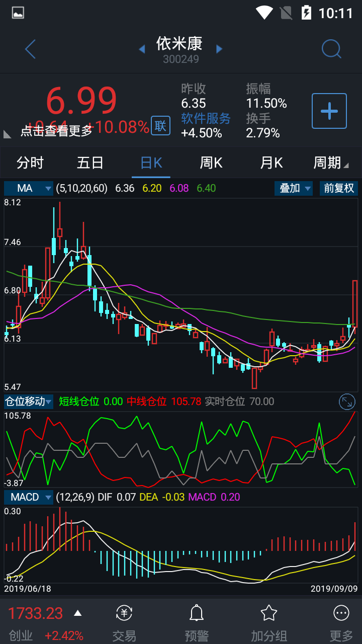Open the search magnifier icon
Screen dimensions: 362x644
tap(331, 49)
